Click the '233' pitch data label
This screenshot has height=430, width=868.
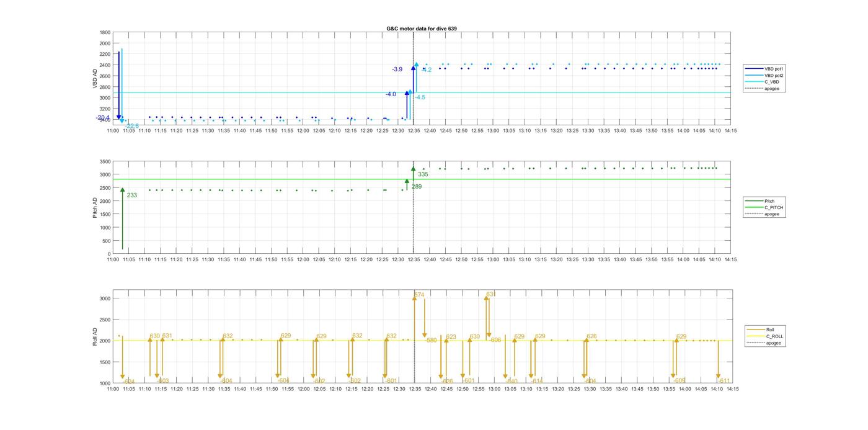click(131, 195)
